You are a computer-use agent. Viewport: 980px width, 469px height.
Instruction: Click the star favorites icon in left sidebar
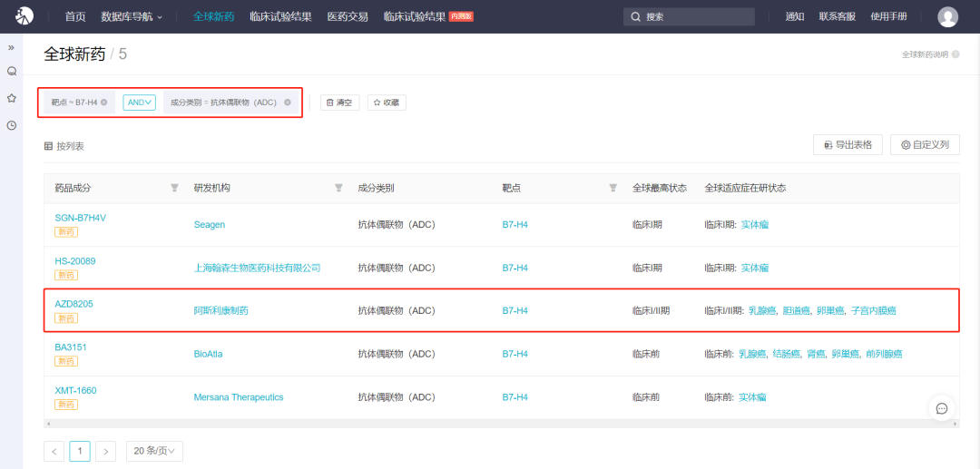pos(12,98)
